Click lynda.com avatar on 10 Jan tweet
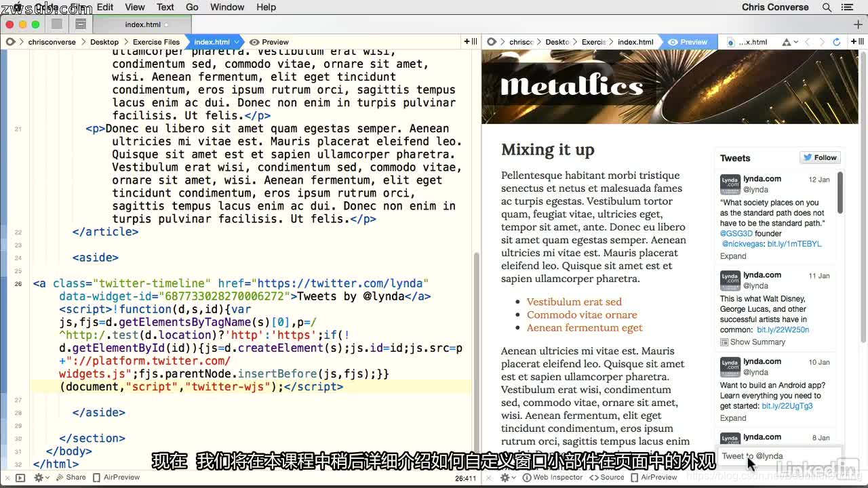 (730, 367)
